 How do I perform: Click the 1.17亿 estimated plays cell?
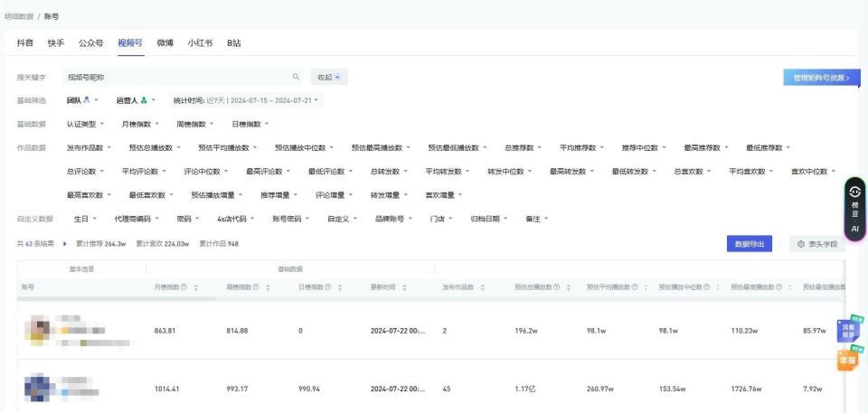(524, 389)
